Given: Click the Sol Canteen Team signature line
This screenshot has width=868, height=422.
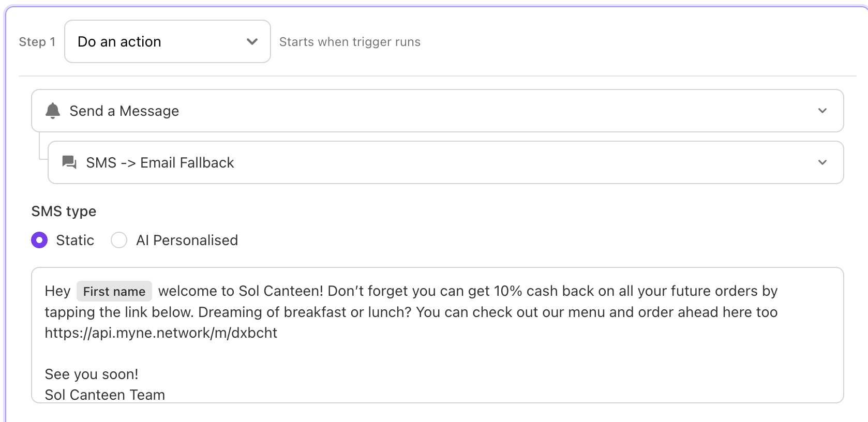Looking at the screenshot, I should [105, 395].
